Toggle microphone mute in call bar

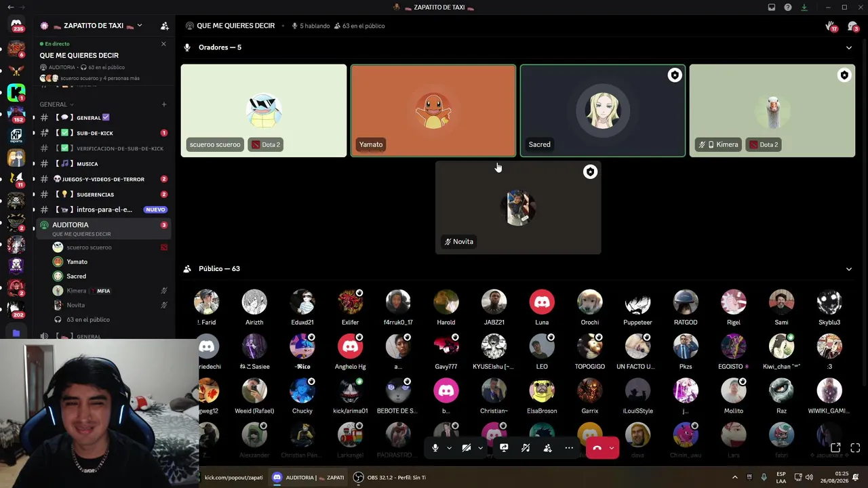click(x=435, y=448)
